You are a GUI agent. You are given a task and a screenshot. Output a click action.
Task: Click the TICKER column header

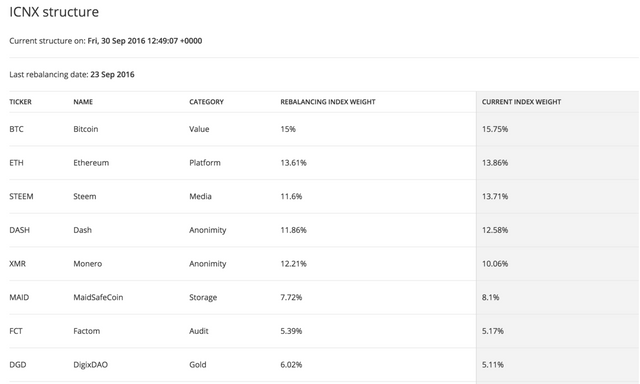click(20, 102)
